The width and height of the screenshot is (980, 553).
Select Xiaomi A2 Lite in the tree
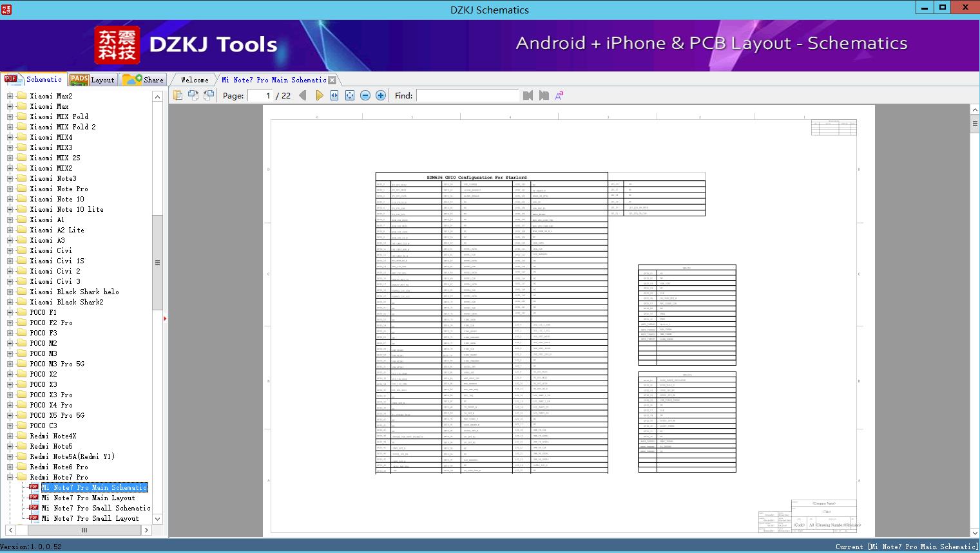coord(57,230)
